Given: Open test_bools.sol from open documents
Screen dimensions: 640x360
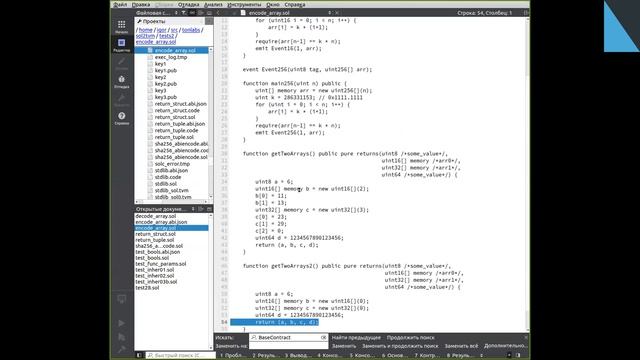Looking at the screenshot, I should click(x=152, y=258).
